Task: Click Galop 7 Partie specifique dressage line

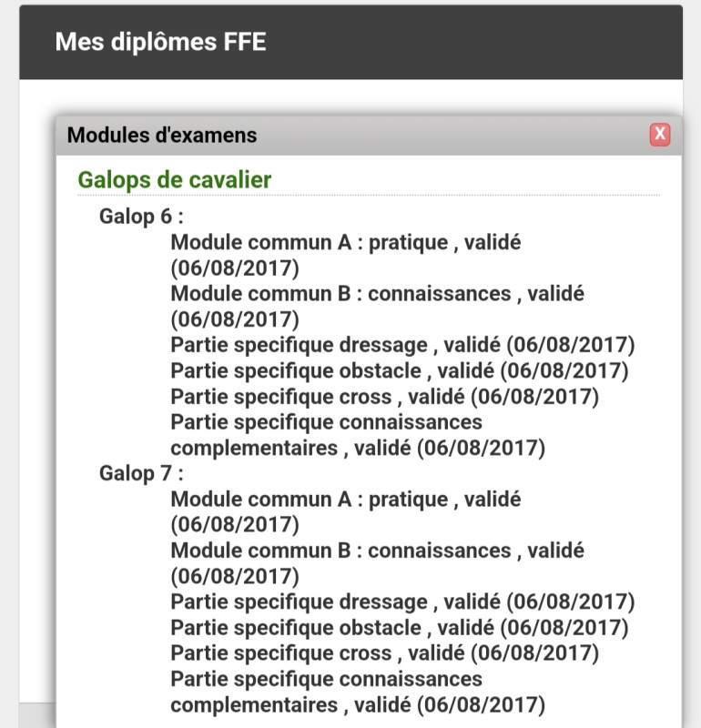Action: (x=402, y=602)
